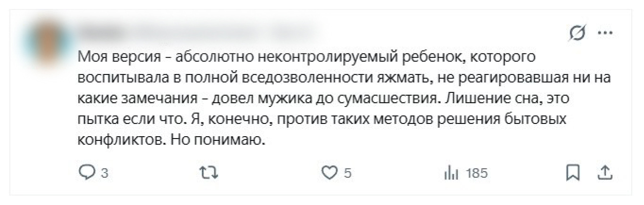644x205 pixels.
Task: Click the text line starting "пытка если что"
Action: [x=321, y=120]
